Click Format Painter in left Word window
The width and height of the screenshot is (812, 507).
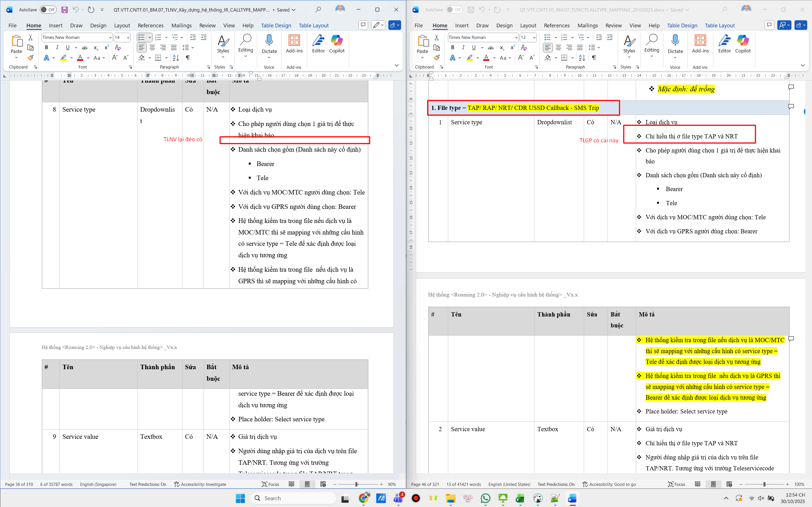(30, 58)
